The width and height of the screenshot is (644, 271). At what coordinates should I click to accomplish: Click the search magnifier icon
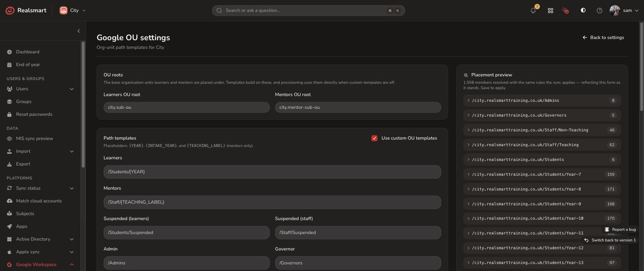click(219, 10)
